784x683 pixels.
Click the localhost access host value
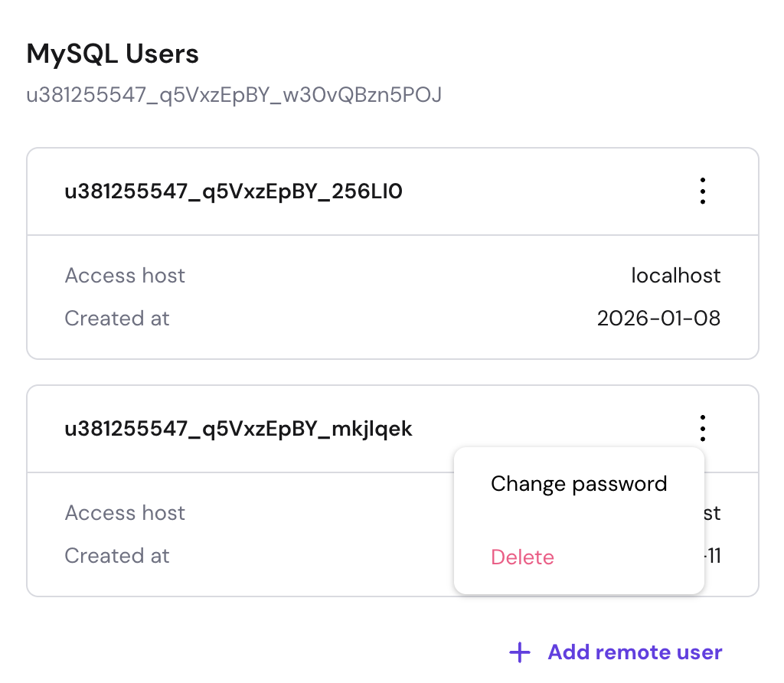tap(675, 276)
